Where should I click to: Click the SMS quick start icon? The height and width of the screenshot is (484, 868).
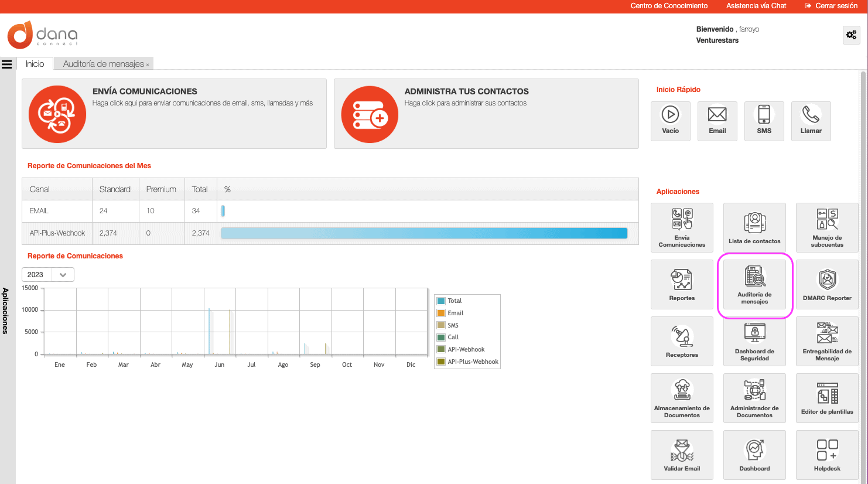[x=764, y=121]
